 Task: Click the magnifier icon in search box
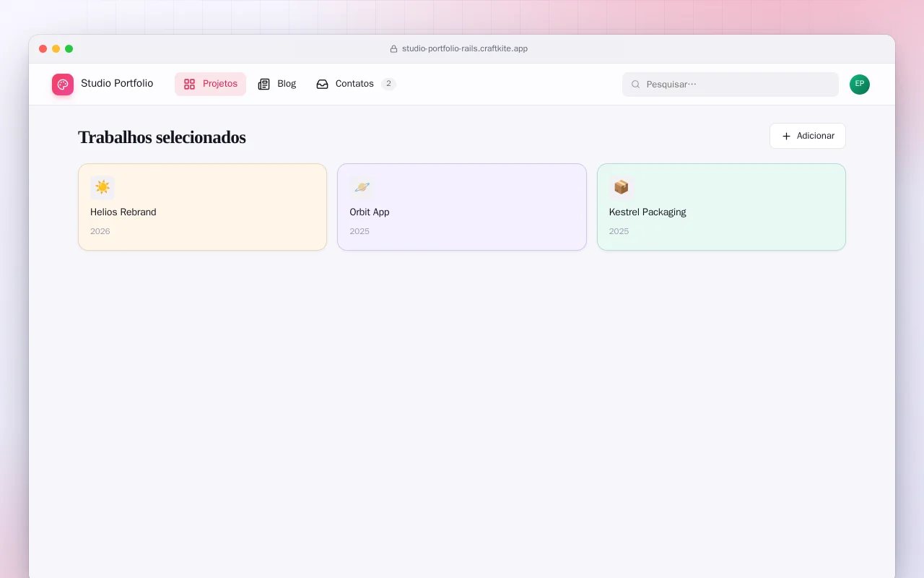(636, 85)
